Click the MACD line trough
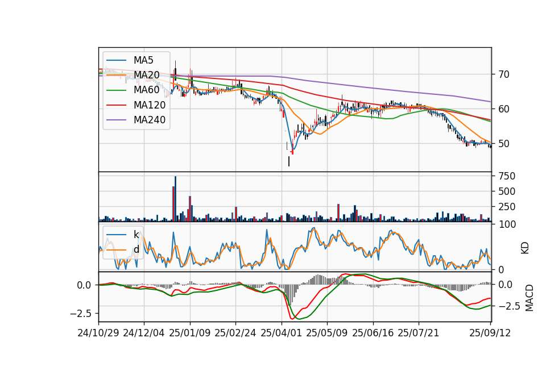 click(292, 318)
